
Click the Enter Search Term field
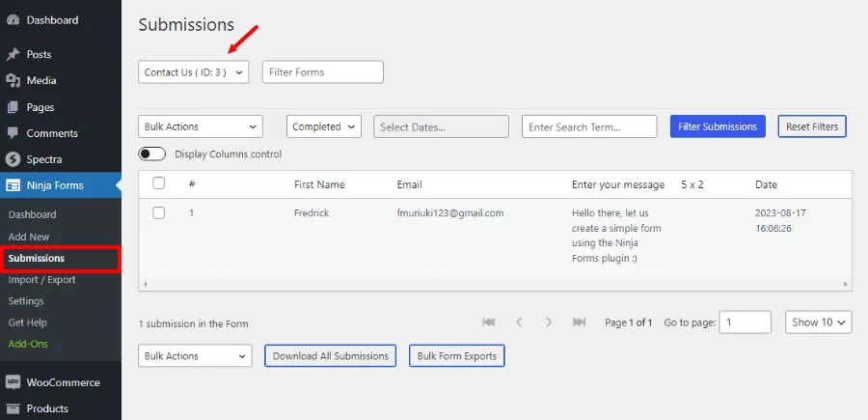pos(588,126)
